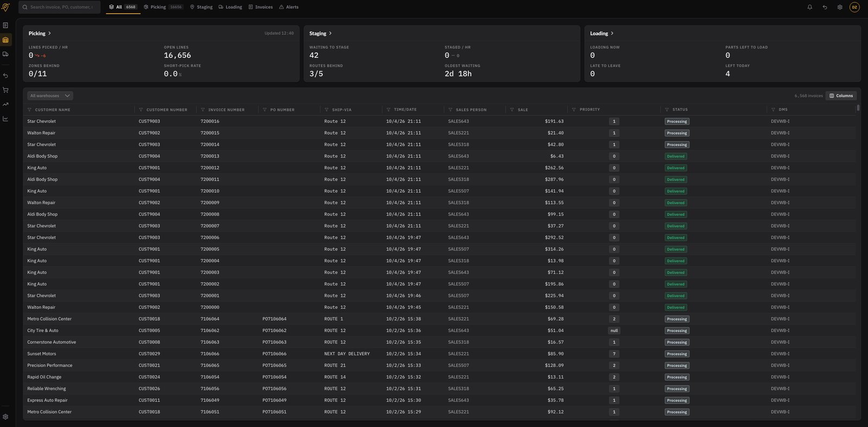
Task: Expand the Picking panel chevron
Action: point(49,34)
